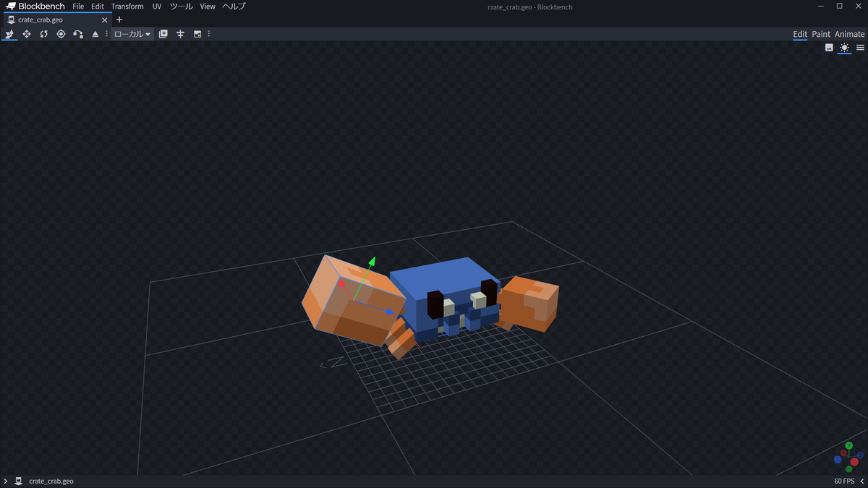868x488 pixels.
Task: Open the UV menu
Action: click(x=157, y=7)
